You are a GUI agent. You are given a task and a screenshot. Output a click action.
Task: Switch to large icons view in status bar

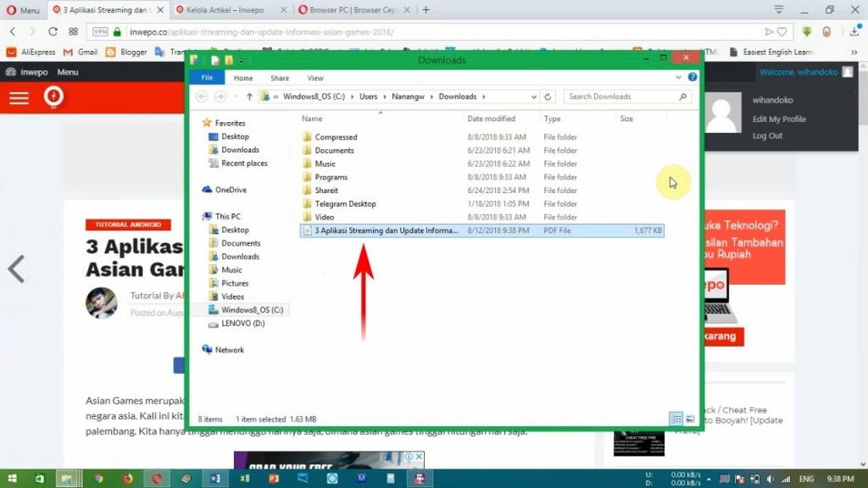(689, 419)
